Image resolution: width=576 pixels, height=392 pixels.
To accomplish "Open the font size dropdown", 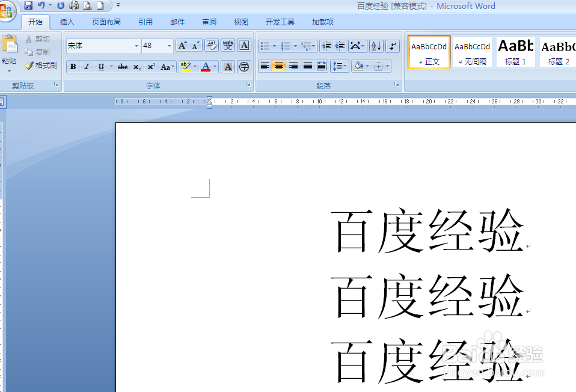I will coord(169,46).
